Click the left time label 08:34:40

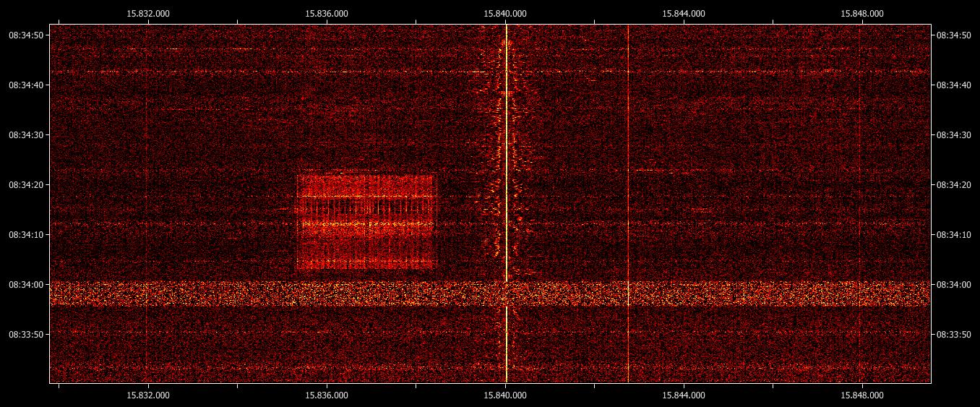(27, 85)
